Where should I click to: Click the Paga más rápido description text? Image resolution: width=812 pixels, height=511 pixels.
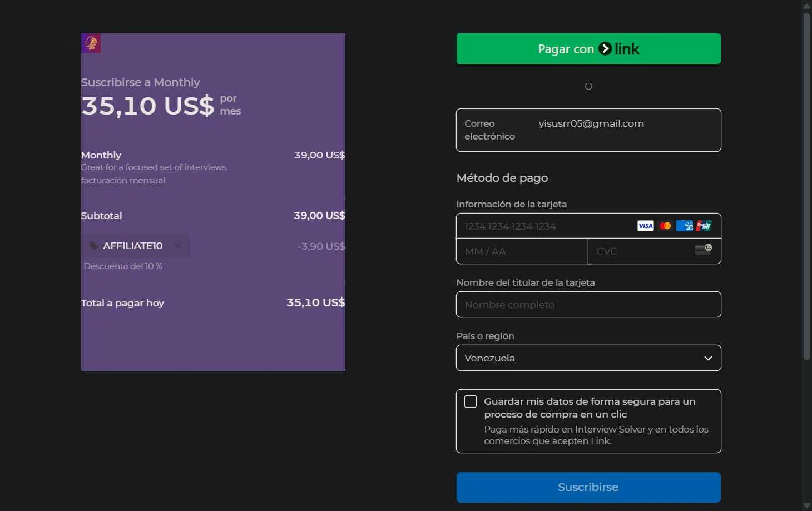[x=596, y=435]
